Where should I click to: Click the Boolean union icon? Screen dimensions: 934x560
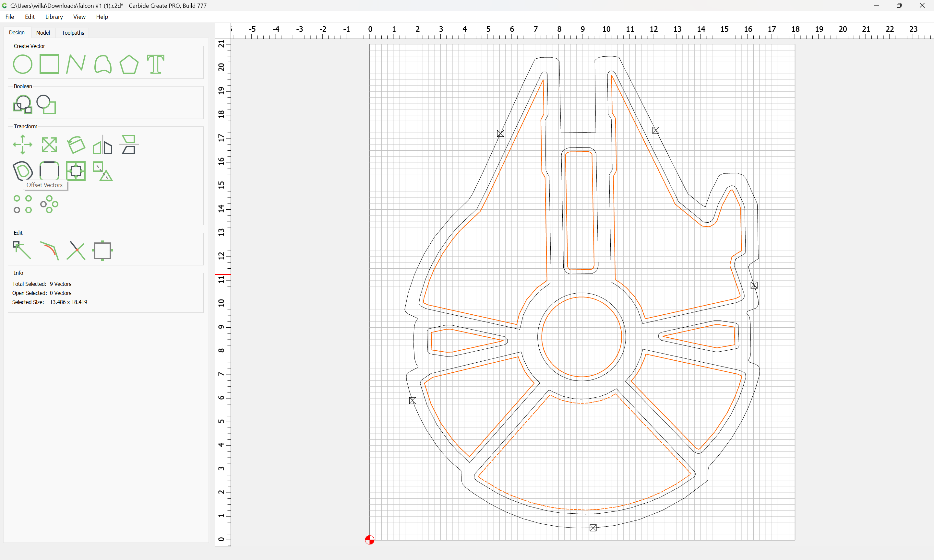click(23, 105)
